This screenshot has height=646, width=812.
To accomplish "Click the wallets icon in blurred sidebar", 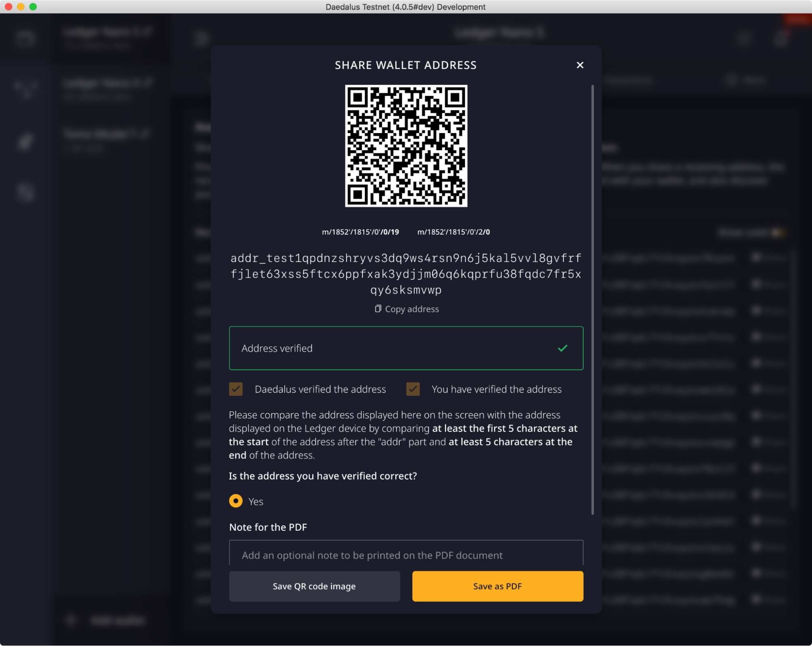I will coord(26,38).
